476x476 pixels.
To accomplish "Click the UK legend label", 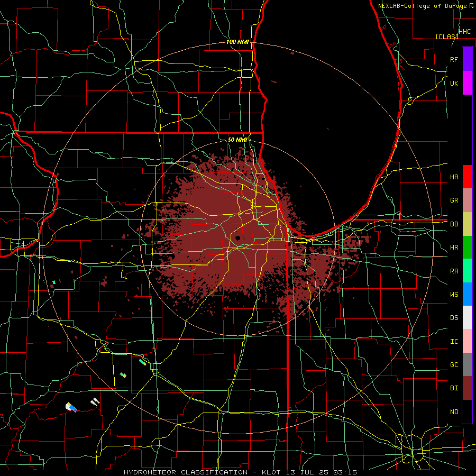I will [454, 83].
